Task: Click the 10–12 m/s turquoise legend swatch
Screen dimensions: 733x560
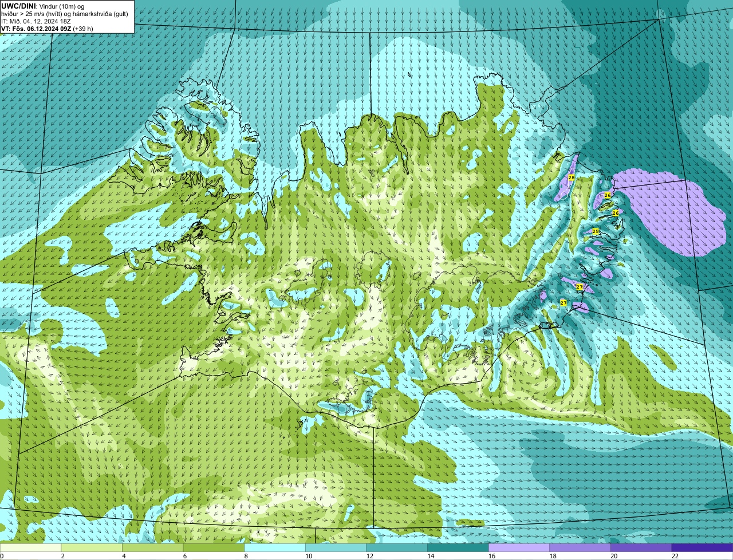Action: tap(336, 548)
